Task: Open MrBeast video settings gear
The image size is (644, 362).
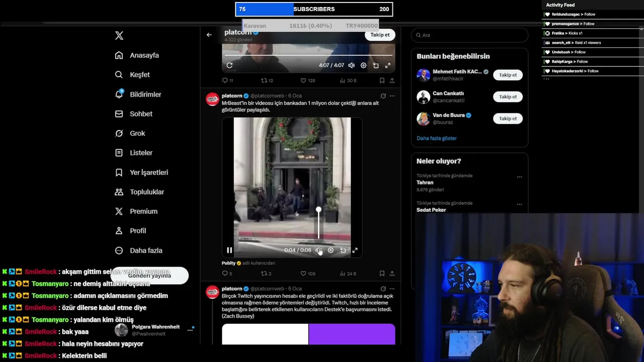Action: click(331, 250)
